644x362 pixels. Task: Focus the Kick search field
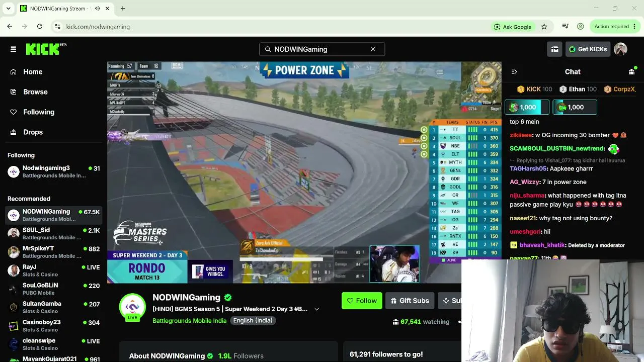pyautogui.click(x=322, y=49)
